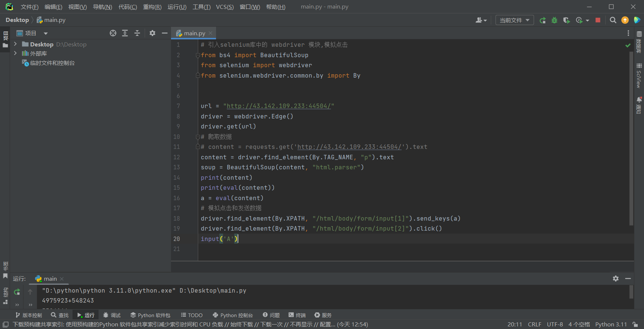Open the 当前文件 run configuration dropdown
The height and width of the screenshot is (329, 644).
click(x=515, y=20)
